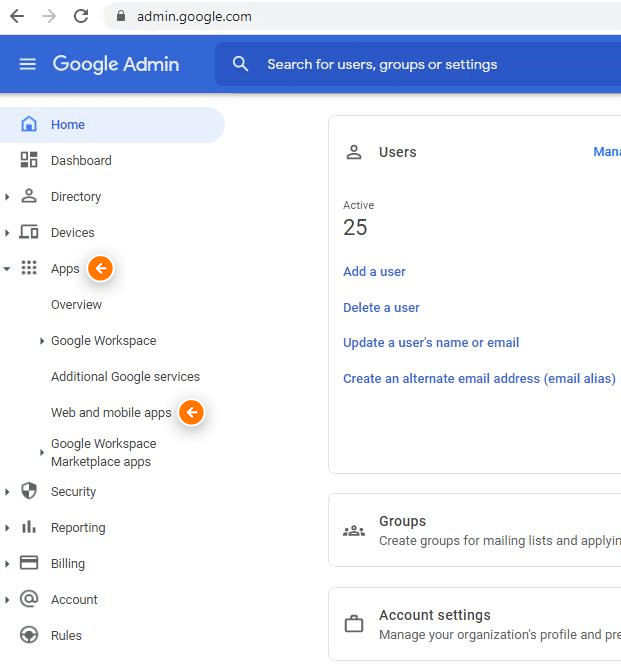Click the active users count 25
The height and width of the screenshot is (668, 621).
(x=355, y=227)
